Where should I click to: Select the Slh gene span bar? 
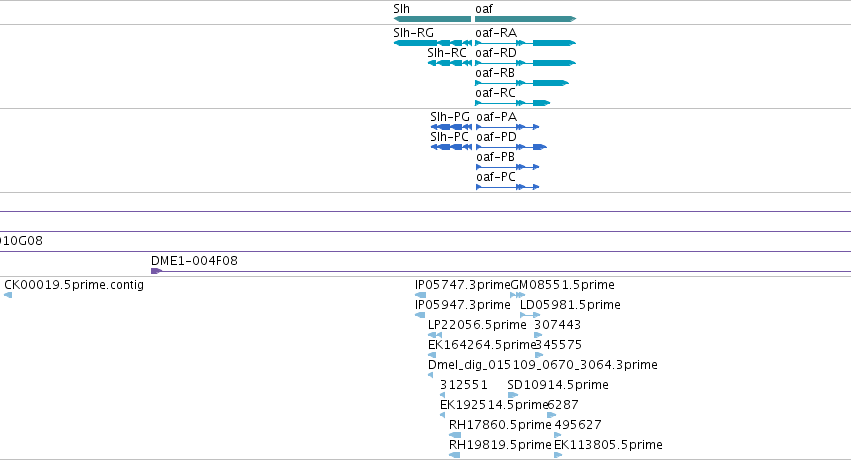[432, 19]
